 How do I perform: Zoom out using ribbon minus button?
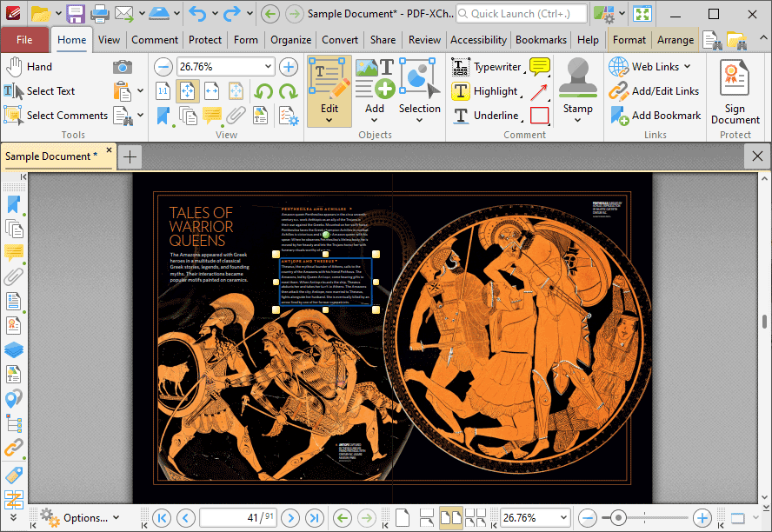(x=163, y=67)
